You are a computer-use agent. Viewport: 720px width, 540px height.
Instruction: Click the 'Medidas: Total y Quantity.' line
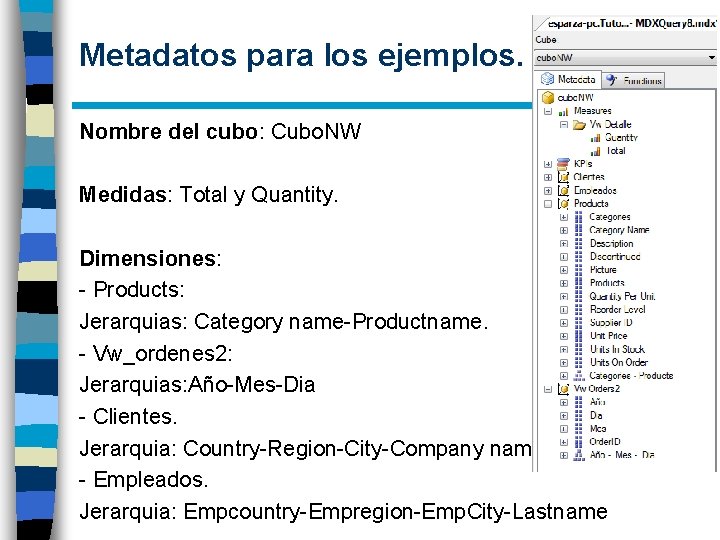(208, 195)
